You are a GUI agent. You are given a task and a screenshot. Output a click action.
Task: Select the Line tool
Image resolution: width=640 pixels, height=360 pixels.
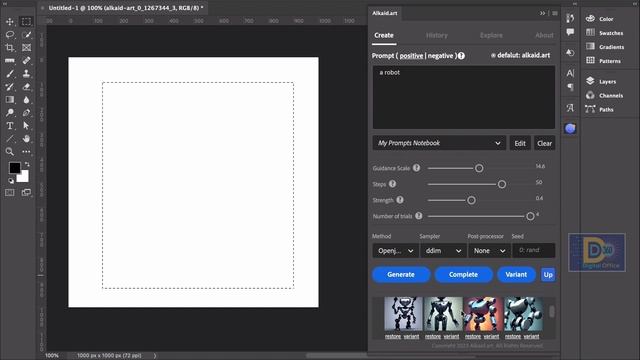(x=10, y=139)
